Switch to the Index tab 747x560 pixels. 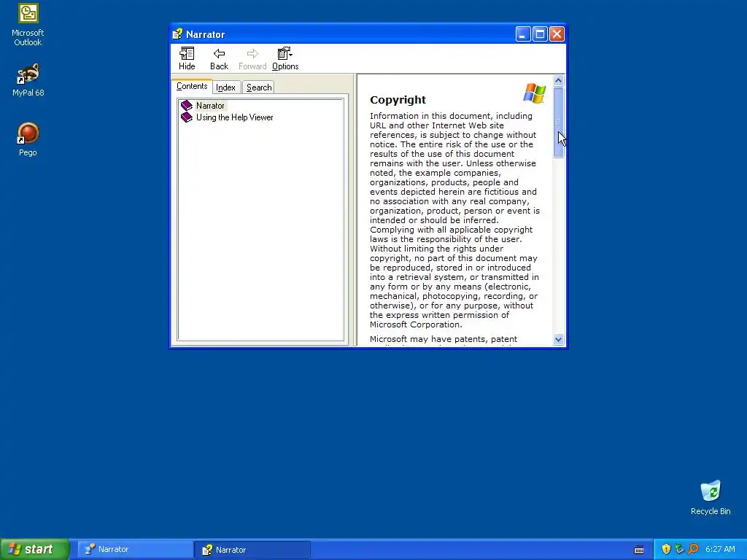226,87
